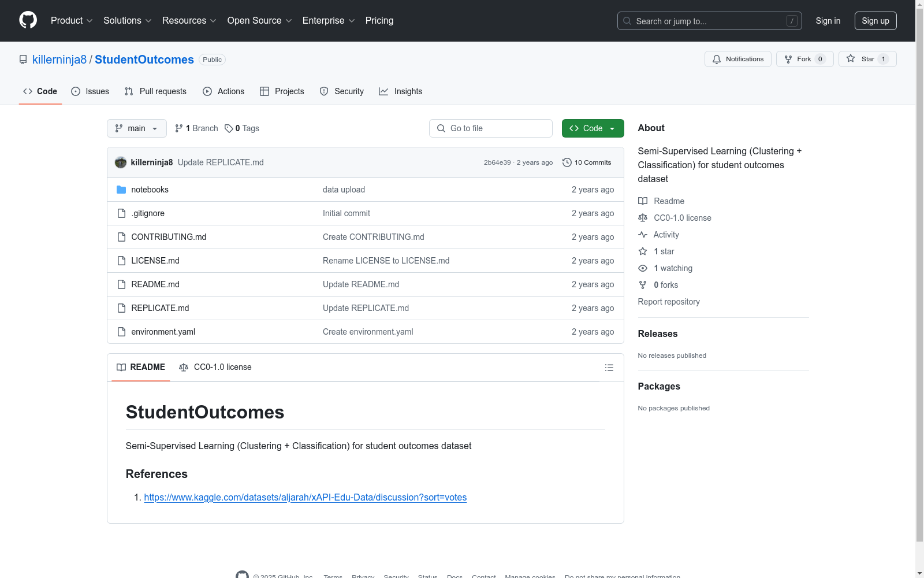Open the Resources dropdown

[189, 21]
